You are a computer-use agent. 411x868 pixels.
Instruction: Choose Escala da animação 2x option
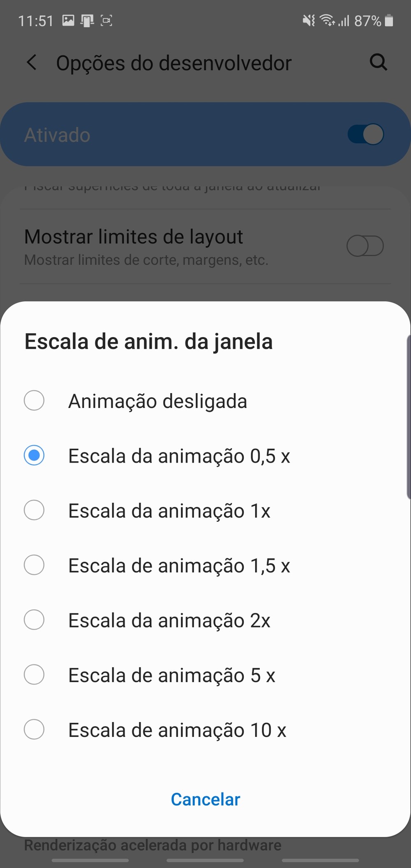coord(34,620)
